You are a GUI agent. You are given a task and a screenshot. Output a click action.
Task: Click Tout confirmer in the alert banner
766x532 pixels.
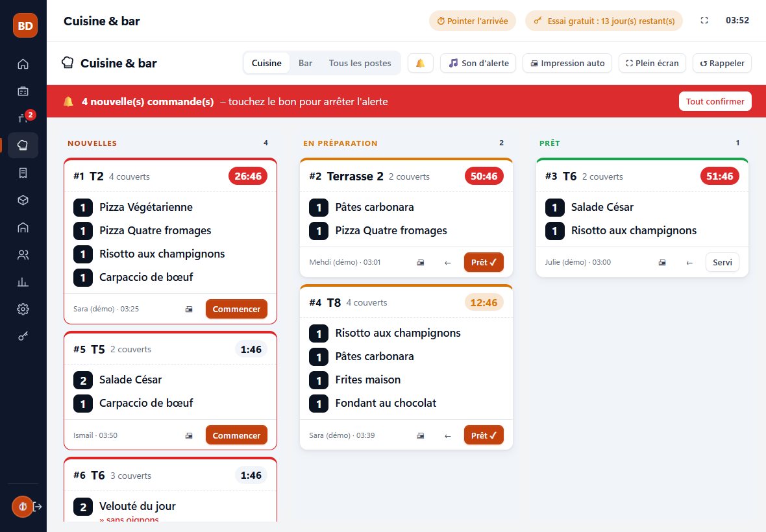tap(715, 101)
